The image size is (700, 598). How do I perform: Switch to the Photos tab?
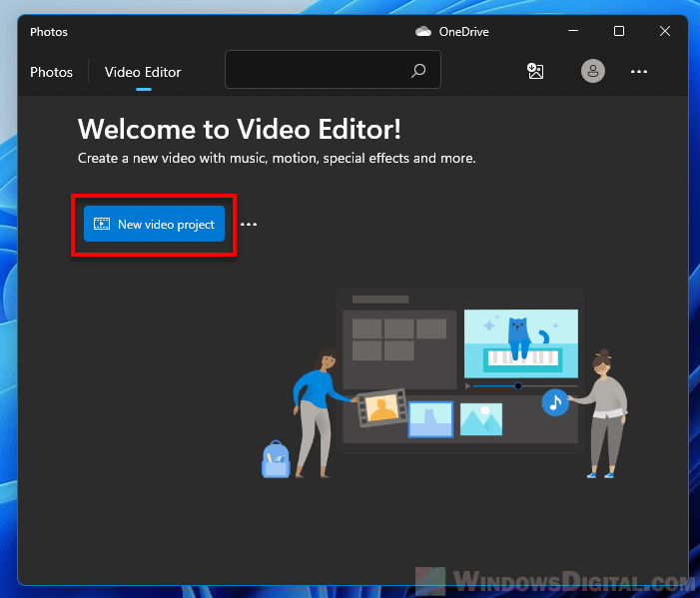51,72
